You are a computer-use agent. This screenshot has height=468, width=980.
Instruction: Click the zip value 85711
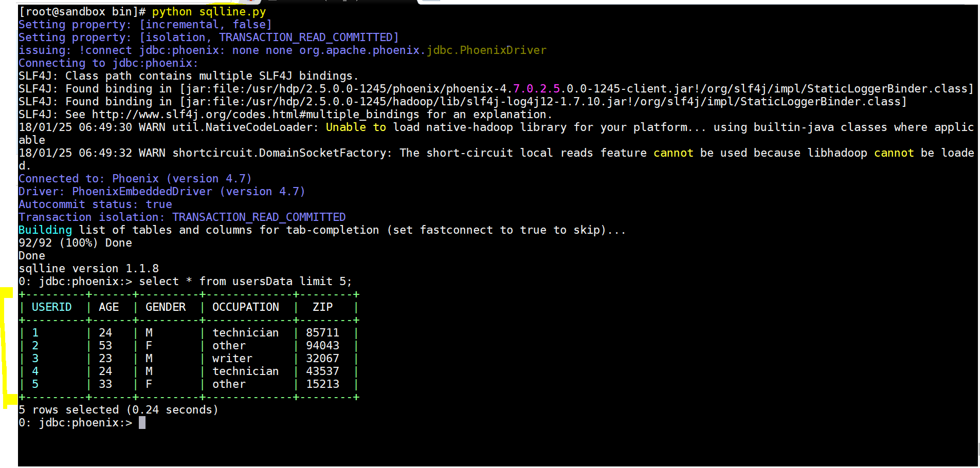click(323, 333)
